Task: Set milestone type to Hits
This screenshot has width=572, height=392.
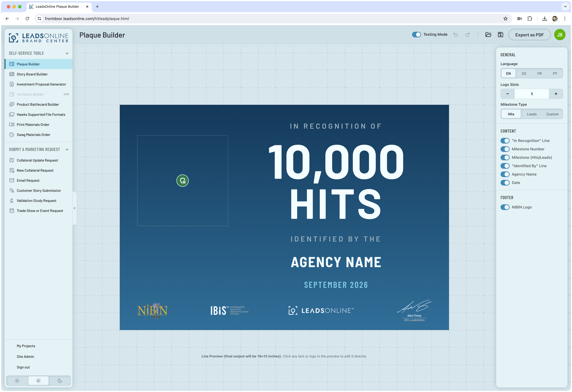Action: [511, 114]
